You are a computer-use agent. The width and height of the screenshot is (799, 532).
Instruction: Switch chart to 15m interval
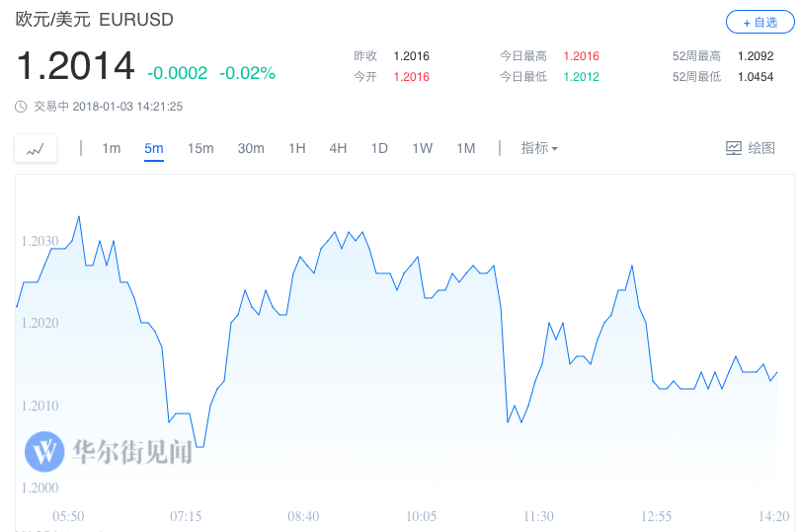tap(200, 148)
